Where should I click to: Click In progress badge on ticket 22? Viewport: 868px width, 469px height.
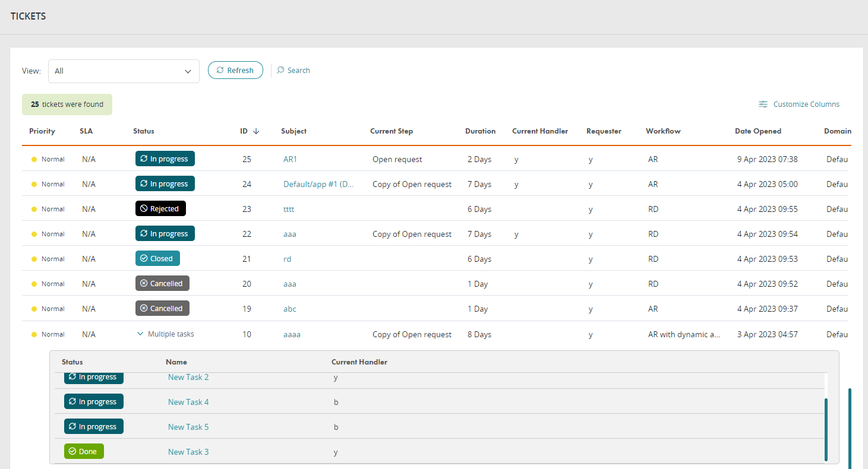click(165, 233)
